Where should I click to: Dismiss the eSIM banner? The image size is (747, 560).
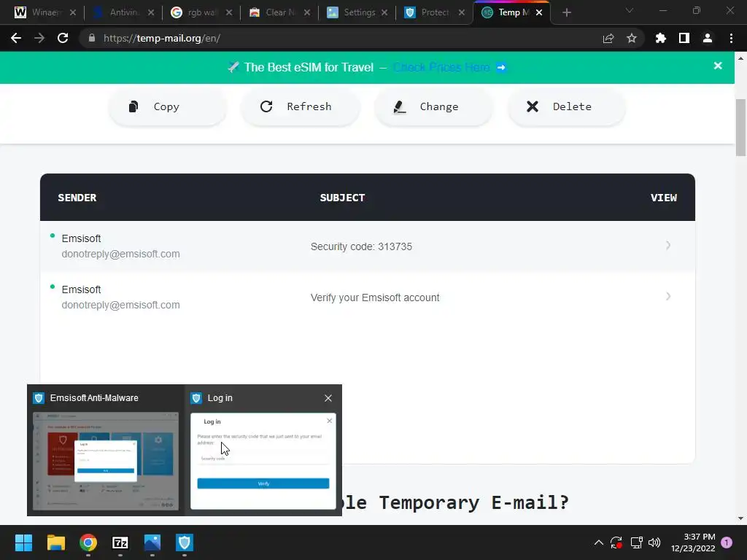point(718,66)
